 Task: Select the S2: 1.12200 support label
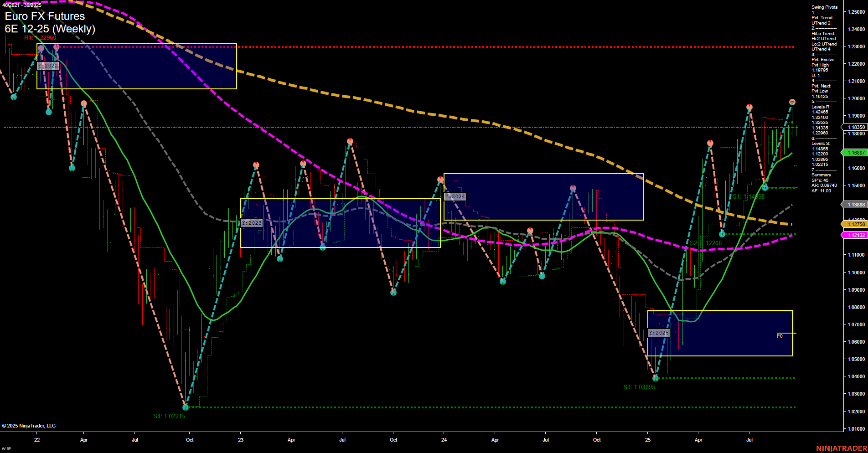click(705, 243)
